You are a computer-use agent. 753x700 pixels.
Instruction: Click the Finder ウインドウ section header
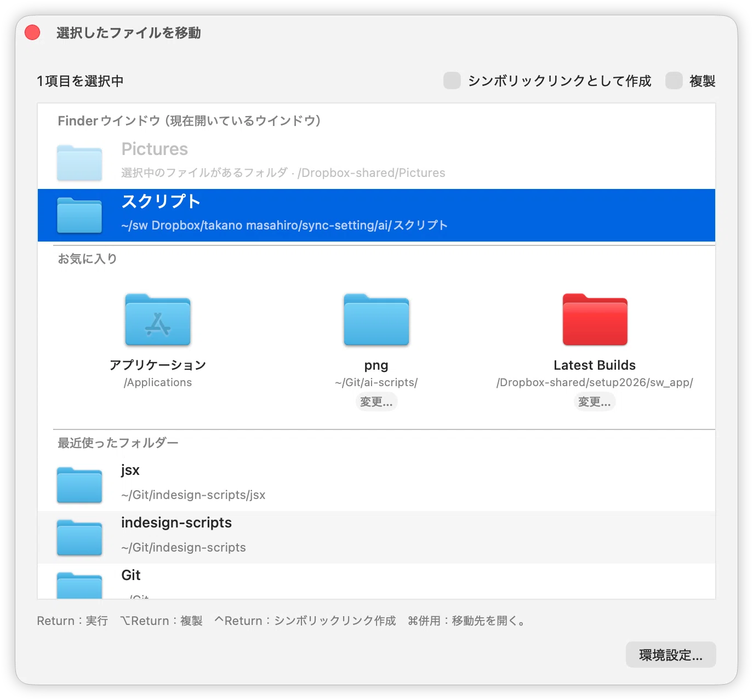189,121
